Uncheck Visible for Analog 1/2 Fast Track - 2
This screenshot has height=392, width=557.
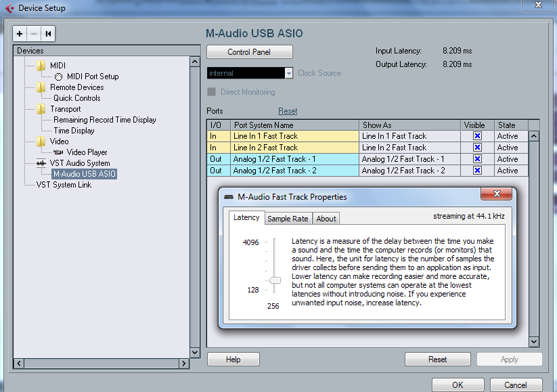click(x=477, y=171)
